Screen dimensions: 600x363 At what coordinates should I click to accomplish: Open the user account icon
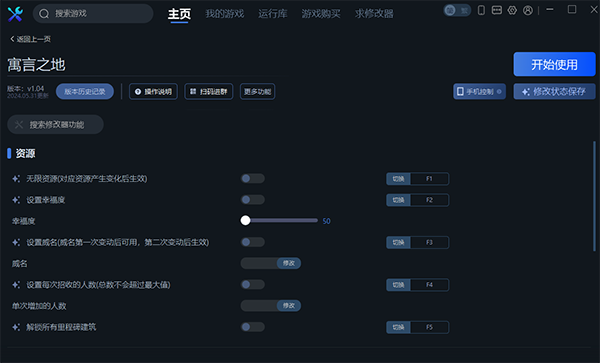528,10
